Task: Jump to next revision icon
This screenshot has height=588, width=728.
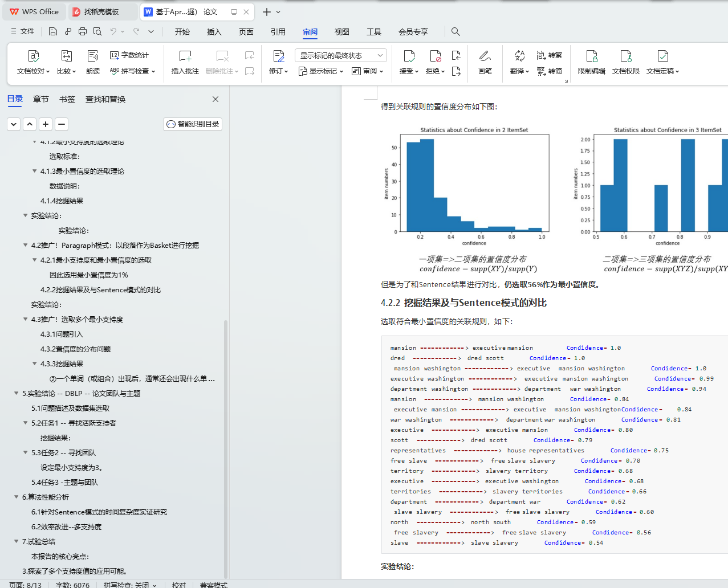Action: pyautogui.click(x=456, y=71)
